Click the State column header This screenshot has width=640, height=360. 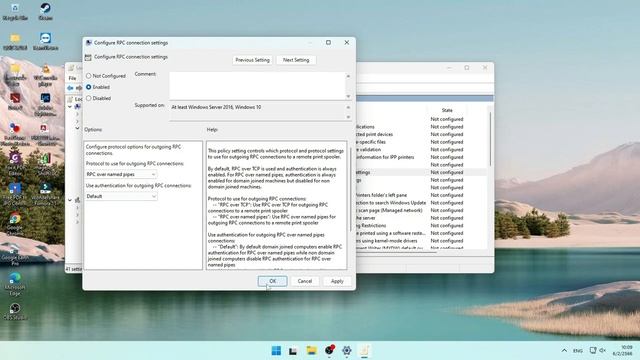point(447,111)
